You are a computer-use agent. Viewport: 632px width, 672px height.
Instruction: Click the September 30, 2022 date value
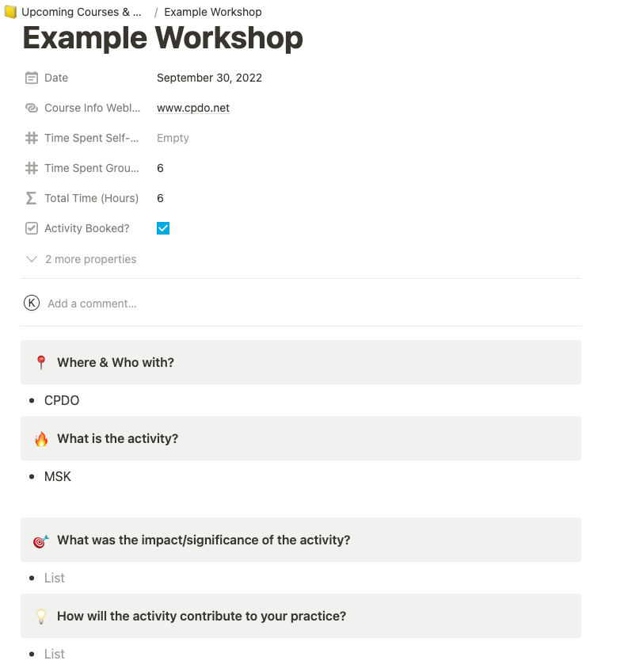[x=209, y=78]
